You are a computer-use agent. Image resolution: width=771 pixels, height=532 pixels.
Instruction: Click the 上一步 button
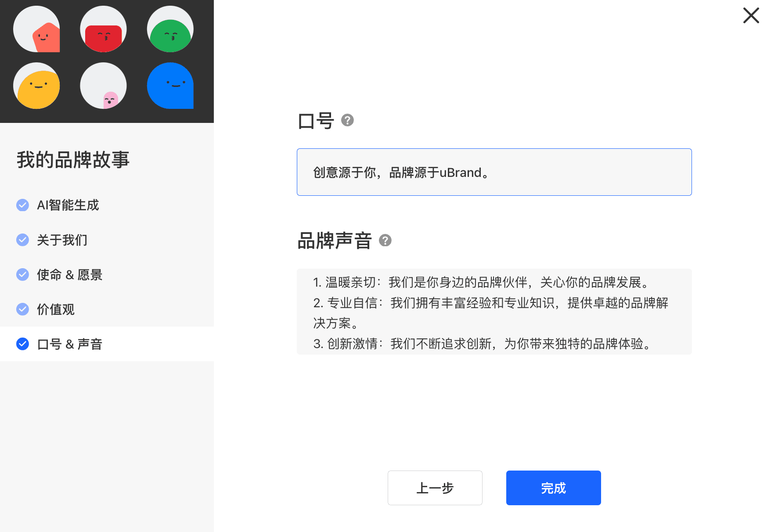(435, 488)
